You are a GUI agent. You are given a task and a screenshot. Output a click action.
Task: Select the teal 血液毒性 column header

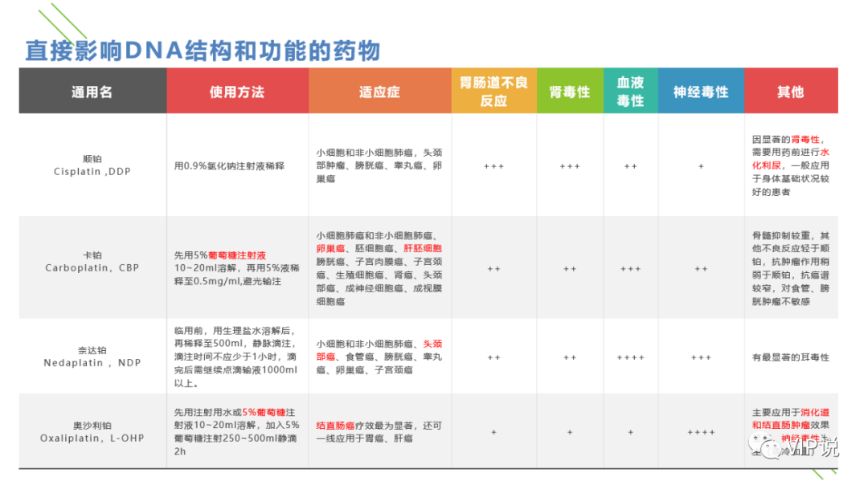(631, 91)
